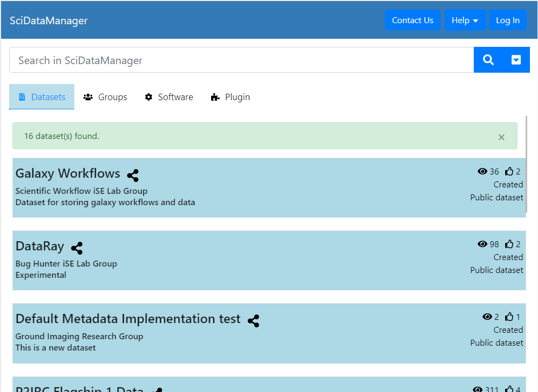Click the results list vertical scrollbar

point(526,164)
